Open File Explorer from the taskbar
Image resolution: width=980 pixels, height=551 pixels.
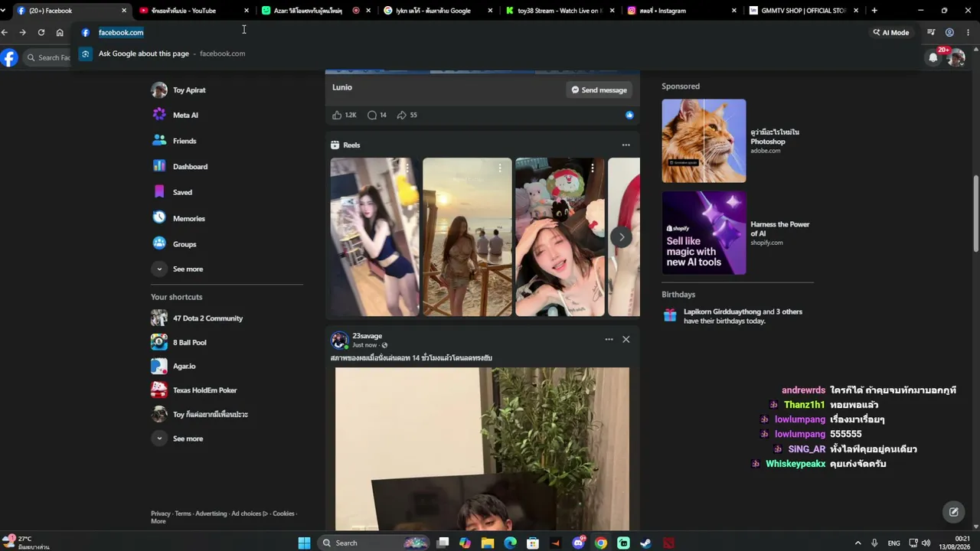pyautogui.click(x=488, y=543)
